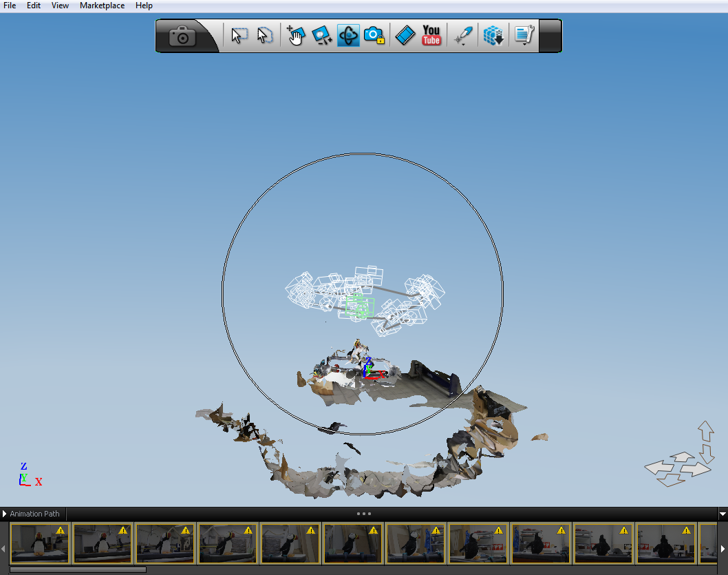Click the YouTube upload icon

coord(431,35)
